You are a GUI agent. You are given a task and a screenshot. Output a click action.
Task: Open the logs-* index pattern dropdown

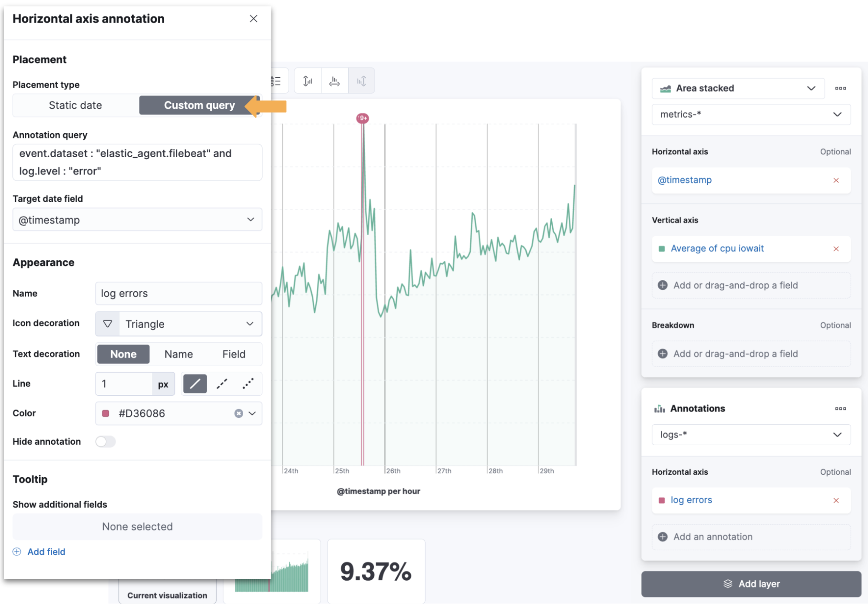tap(750, 434)
